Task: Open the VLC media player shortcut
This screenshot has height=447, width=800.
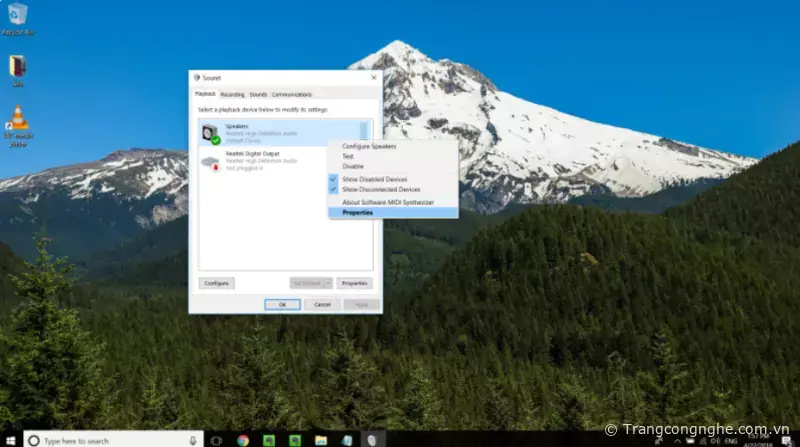Action: tap(17, 120)
